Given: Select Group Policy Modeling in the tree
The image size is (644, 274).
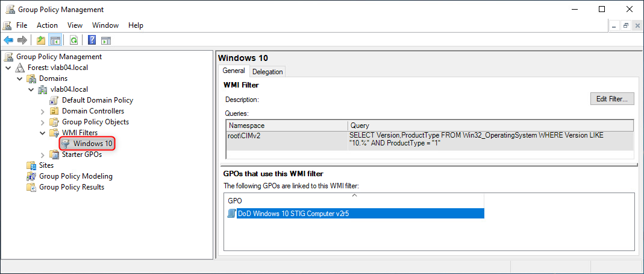Looking at the screenshot, I should pos(75,176).
